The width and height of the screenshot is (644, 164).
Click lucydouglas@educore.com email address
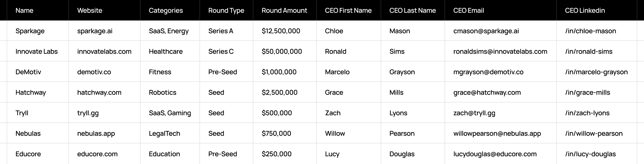(x=495, y=154)
